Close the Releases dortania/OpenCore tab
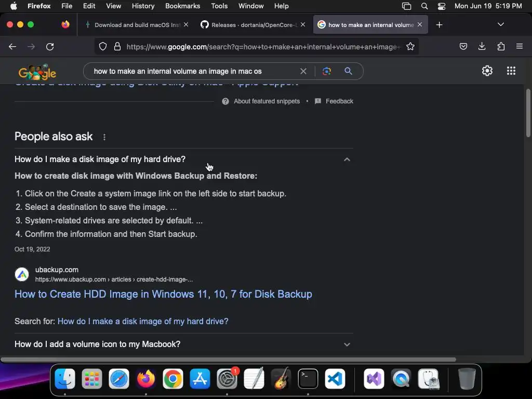The image size is (532, 399). (303, 25)
